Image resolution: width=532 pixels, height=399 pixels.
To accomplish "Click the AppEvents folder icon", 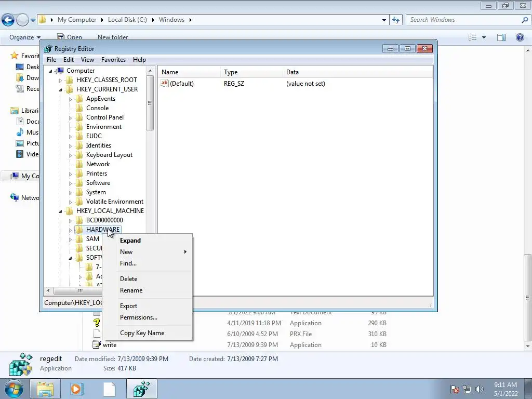I will [79, 99].
